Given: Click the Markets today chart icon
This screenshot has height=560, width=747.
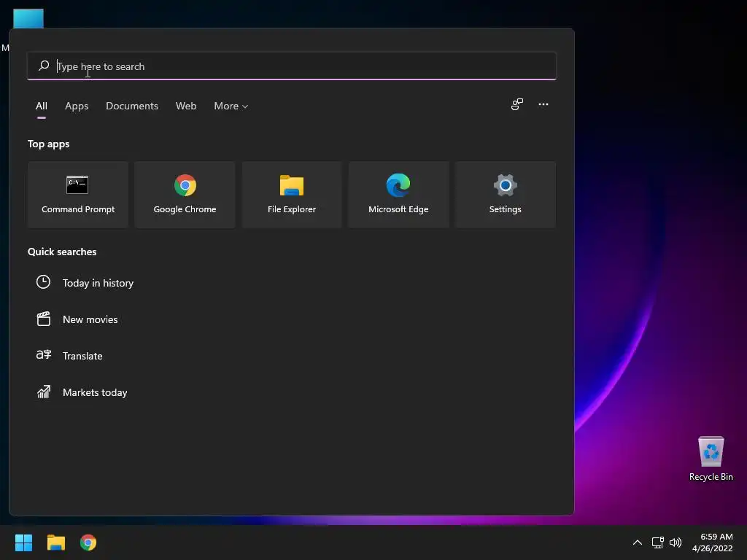Looking at the screenshot, I should pyautogui.click(x=43, y=392).
